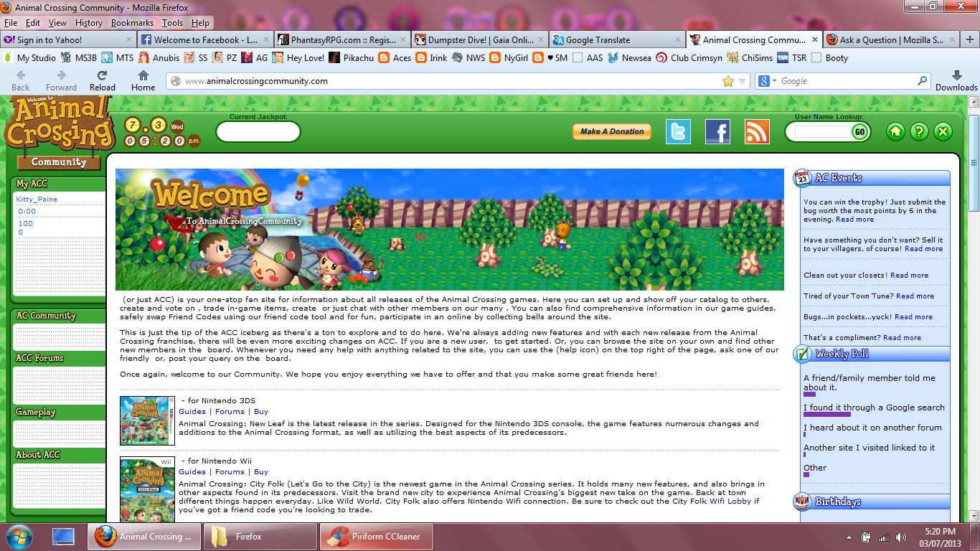Click Firefox's Forward arrow button
The height and width of the screenshot is (551, 980).
pyautogui.click(x=61, y=80)
